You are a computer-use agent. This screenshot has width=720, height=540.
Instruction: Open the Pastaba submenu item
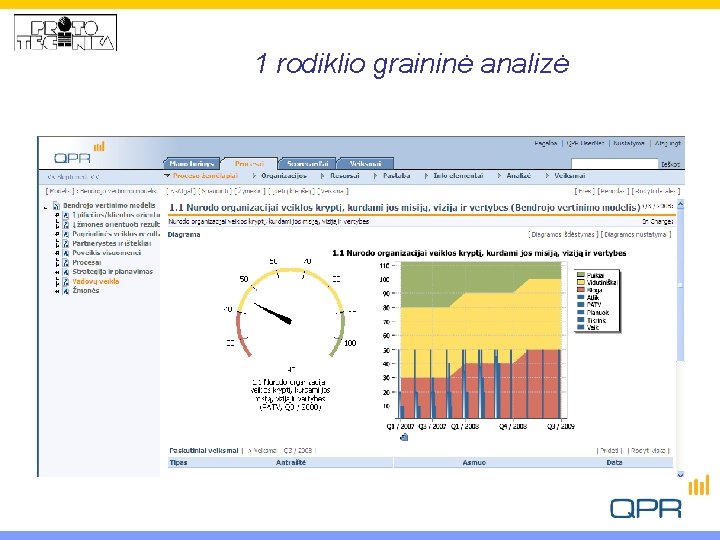tap(396, 176)
